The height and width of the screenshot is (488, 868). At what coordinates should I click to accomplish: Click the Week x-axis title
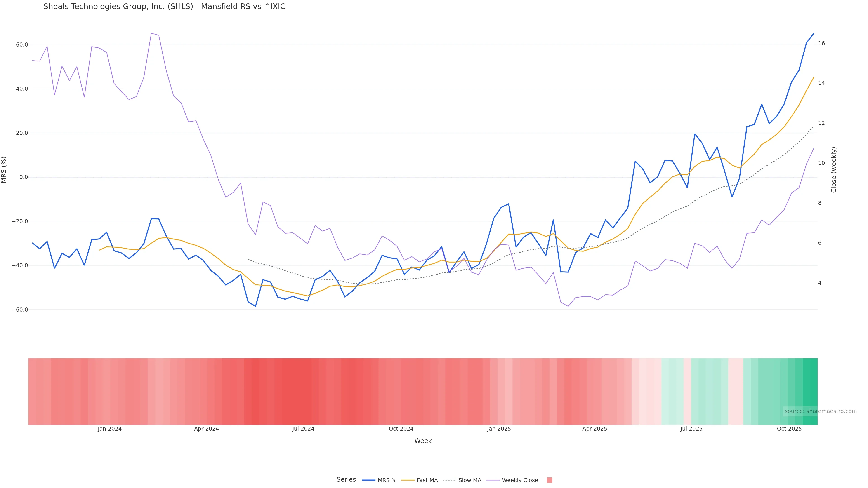pyautogui.click(x=422, y=441)
